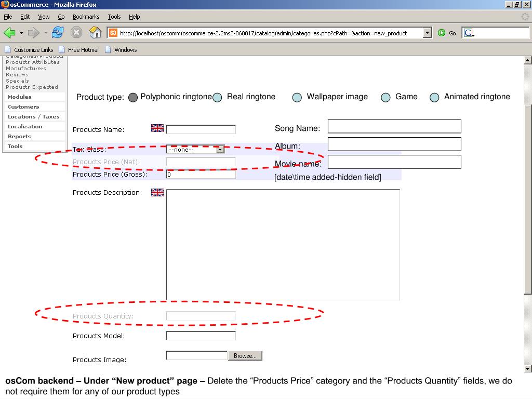The height and width of the screenshot is (399, 532).
Task: Open the Edit menu
Action: tap(25, 17)
